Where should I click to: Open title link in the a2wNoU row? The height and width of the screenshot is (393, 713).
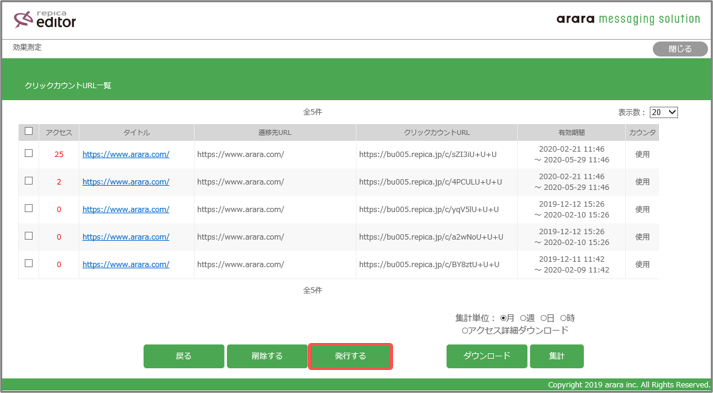[126, 237]
